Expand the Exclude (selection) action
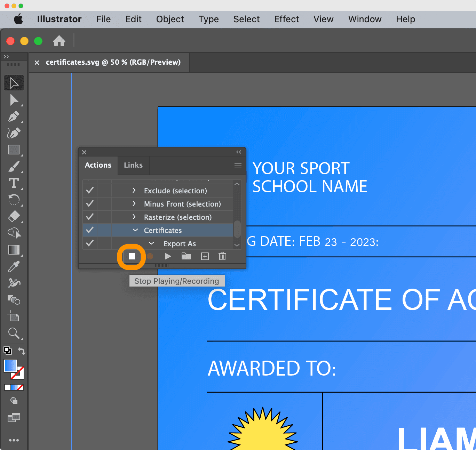Screen dimensions: 476x450 click(134, 191)
